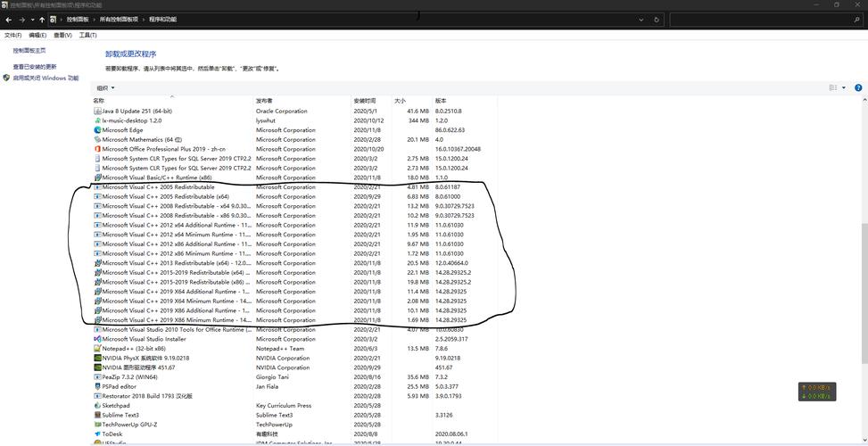Open the 组织 (Organize) dropdown
Screen dimensions: 868x446
click(105, 87)
